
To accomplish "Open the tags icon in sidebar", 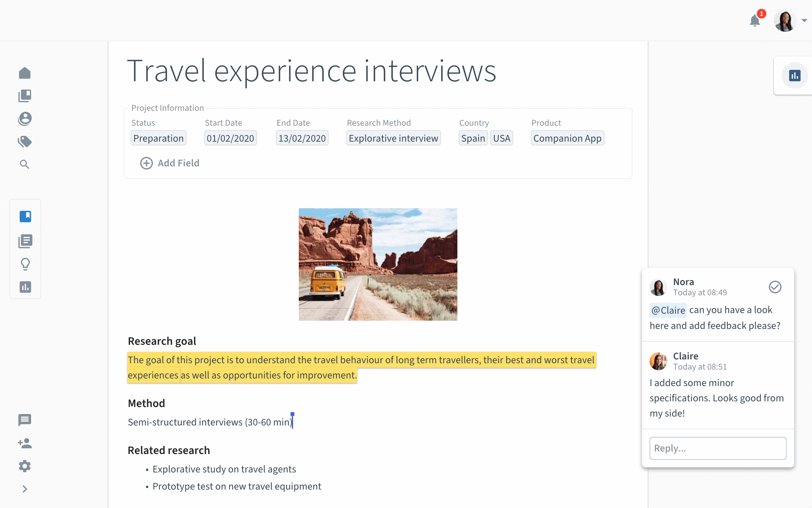I will tap(25, 142).
